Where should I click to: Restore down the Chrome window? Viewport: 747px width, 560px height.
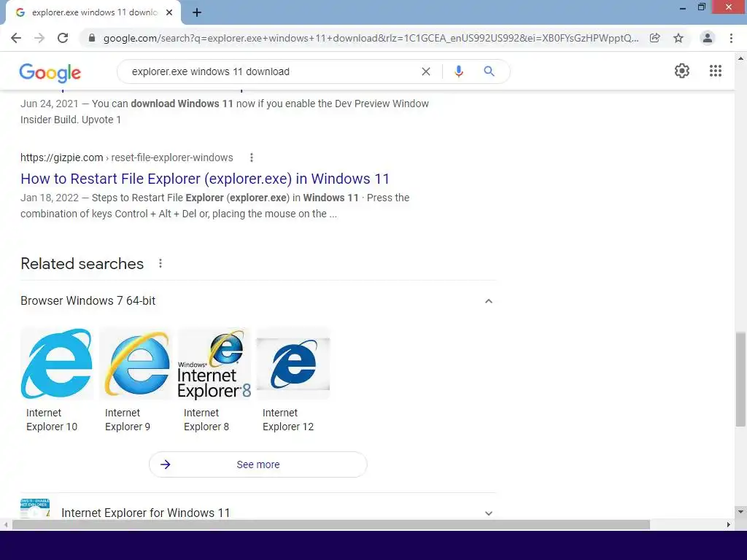(x=701, y=7)
